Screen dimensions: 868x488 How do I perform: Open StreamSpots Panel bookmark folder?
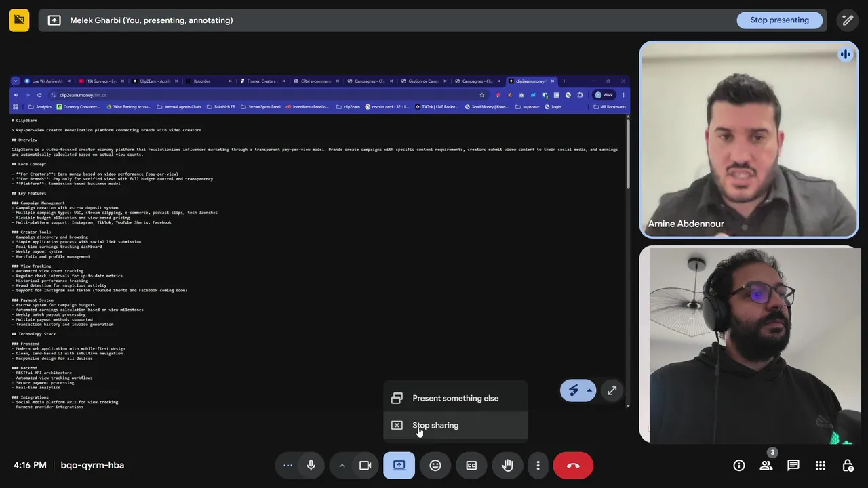point(260,107)
